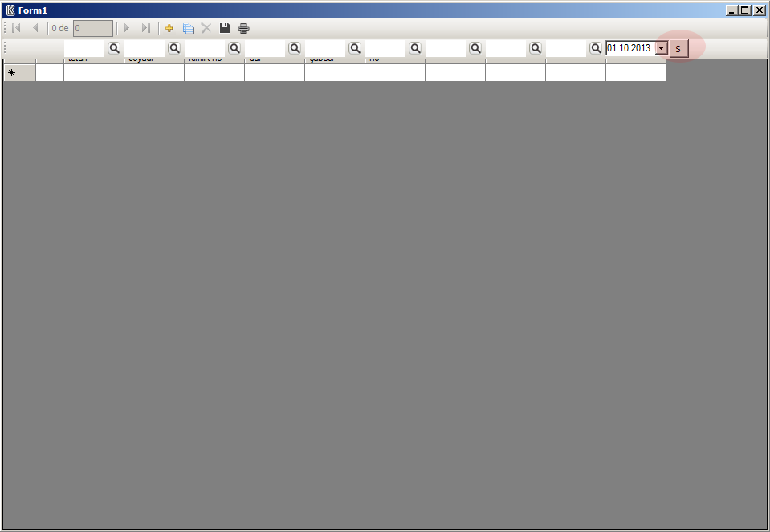
Task: Click the third filter box's magnifier icon
Action: [234, 48]
